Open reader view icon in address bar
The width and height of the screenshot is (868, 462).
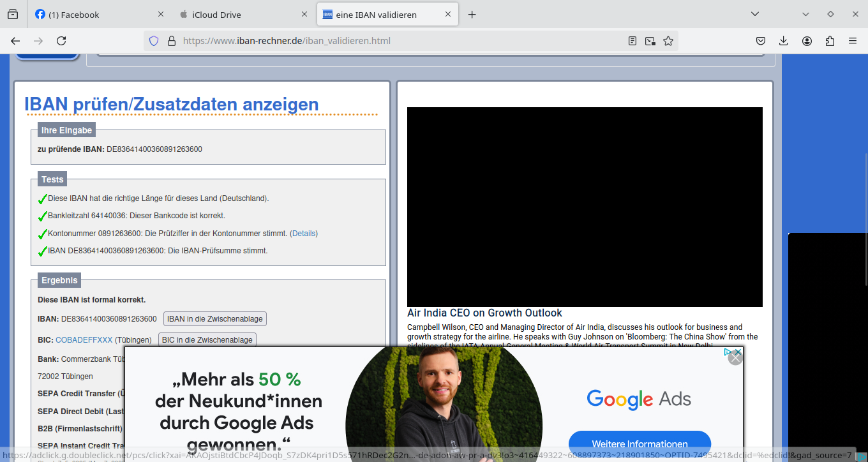point(632,41)
